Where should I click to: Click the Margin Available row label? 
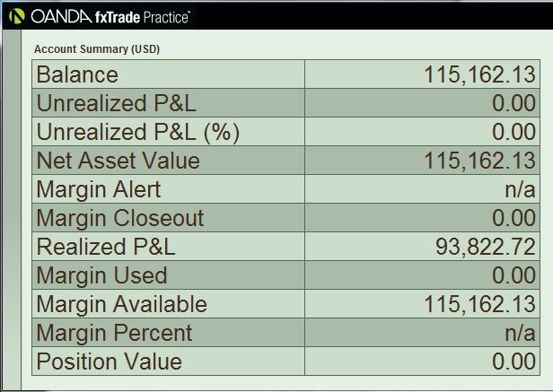pos(122,304)
